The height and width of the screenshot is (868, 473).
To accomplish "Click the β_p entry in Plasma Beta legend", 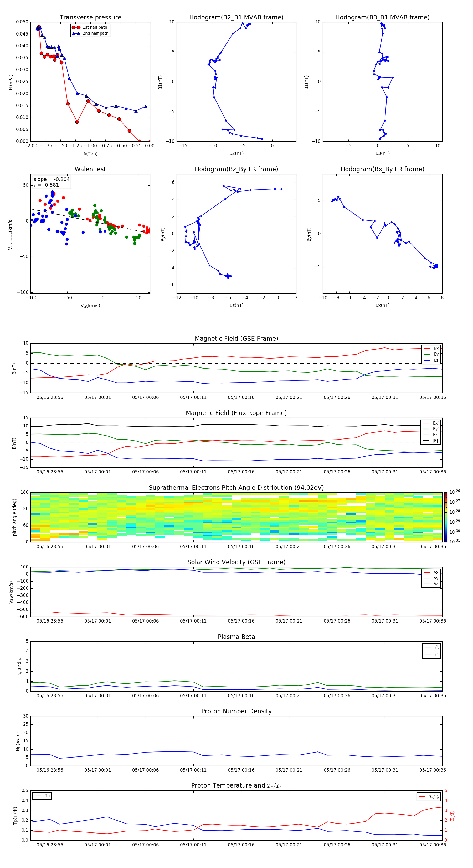I will (x=432, y=647).
